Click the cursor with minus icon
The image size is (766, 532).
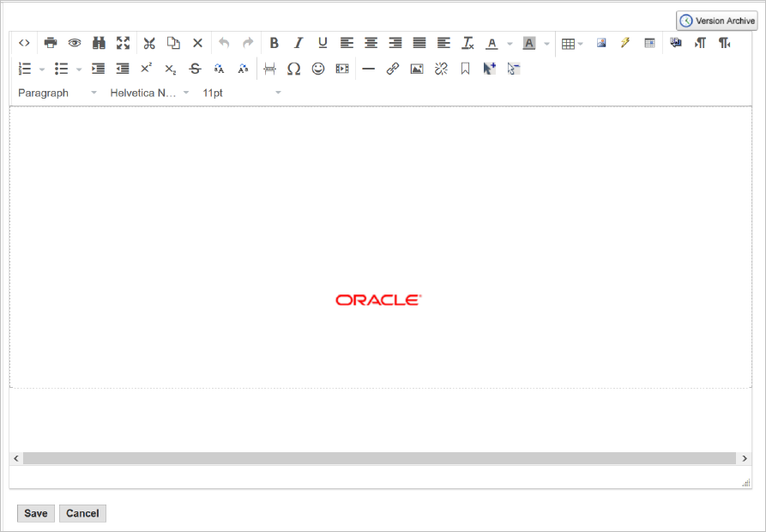click(x=514, y=69)
